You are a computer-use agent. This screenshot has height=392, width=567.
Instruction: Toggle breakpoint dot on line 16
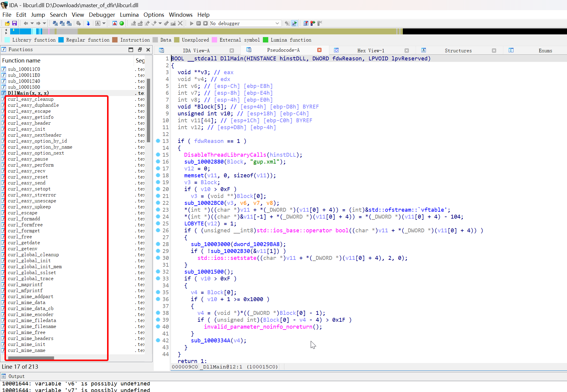158,161
